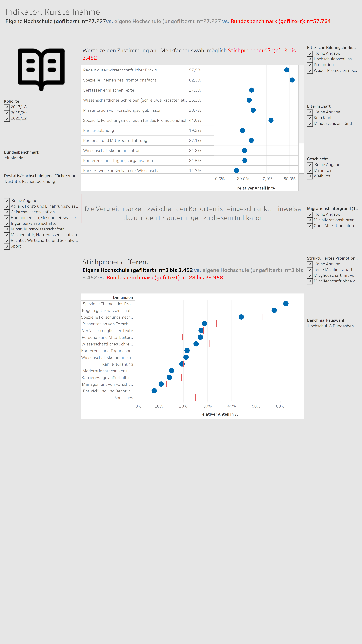The height and width of the screenshot is (644, 362).
Task: Click red benchmark mark in Sonstiges row
Action: (195, 397)
